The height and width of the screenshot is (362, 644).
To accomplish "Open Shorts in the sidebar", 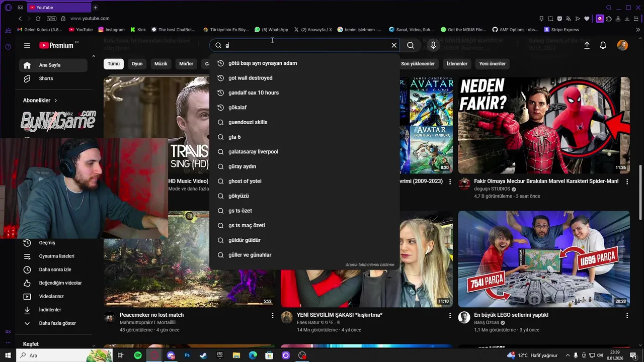I will [x=53, y=78].
